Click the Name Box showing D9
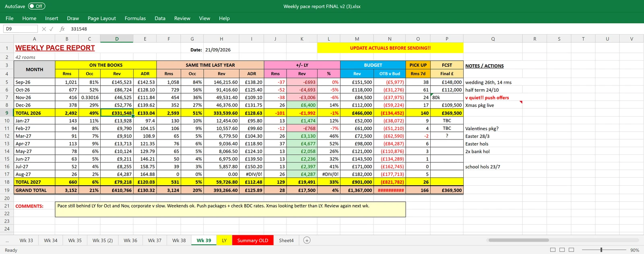Screen dimensions: 644x254 pyautogui.click(x=21, y=29)
